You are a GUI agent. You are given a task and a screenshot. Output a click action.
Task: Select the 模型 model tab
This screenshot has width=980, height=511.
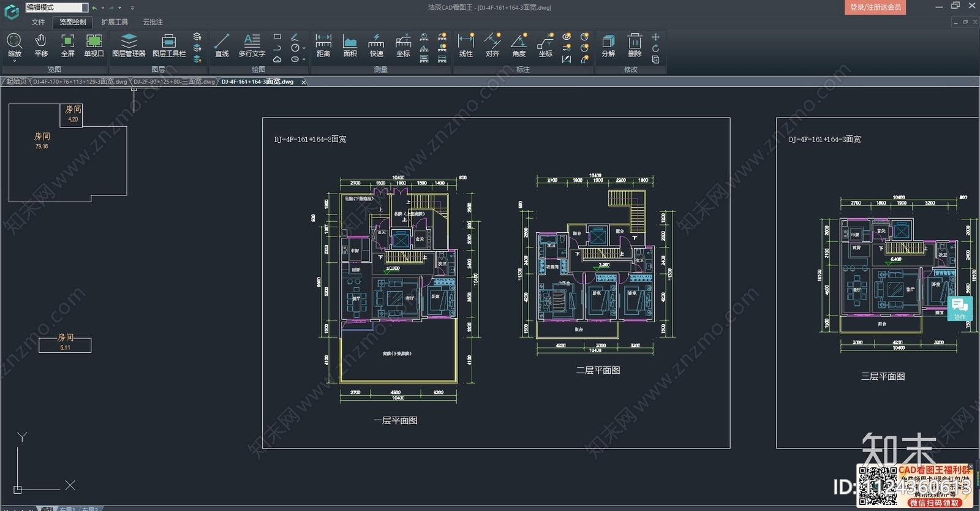(x=47, y=509)
